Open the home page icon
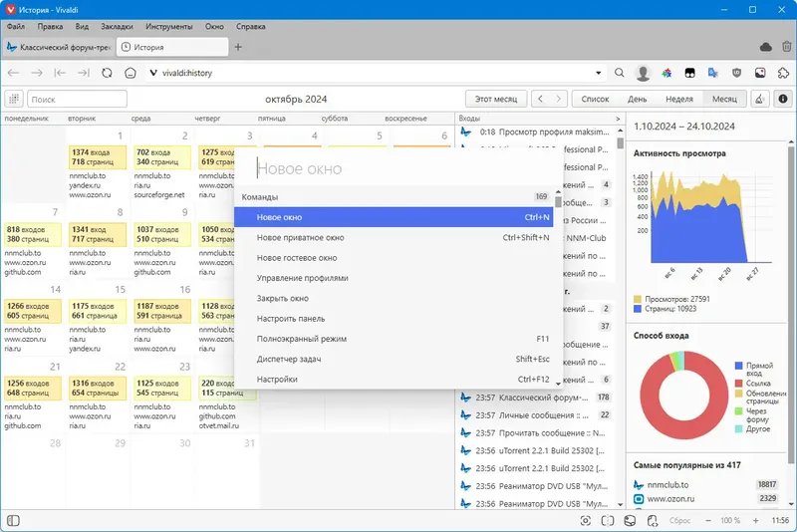This screenshot has height=532, width=797. coord(131,73)
